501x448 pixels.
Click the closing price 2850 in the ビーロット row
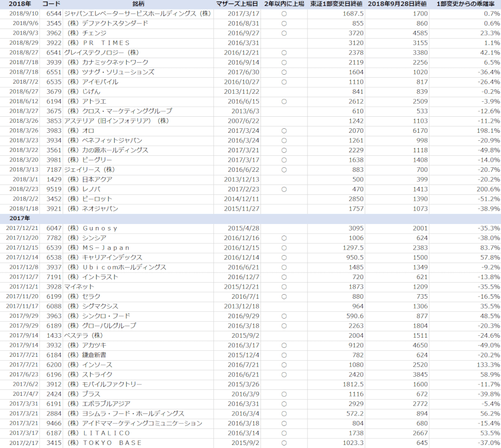coord(356,199)
